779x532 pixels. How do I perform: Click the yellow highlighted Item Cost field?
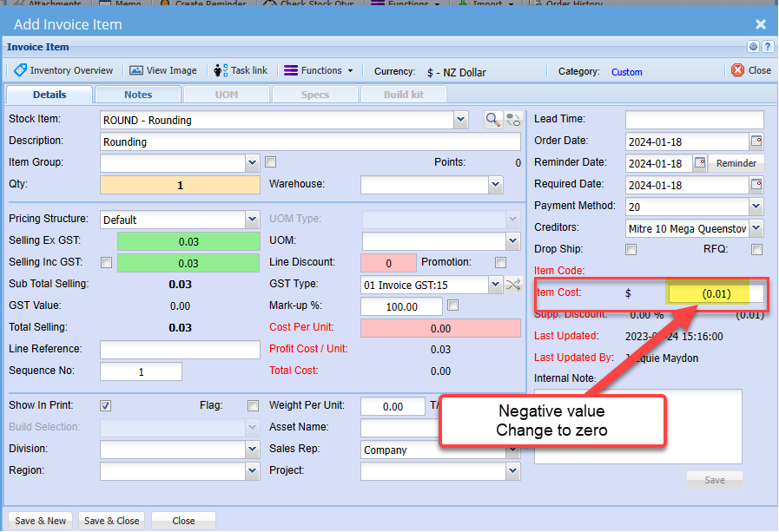[716, 294]
